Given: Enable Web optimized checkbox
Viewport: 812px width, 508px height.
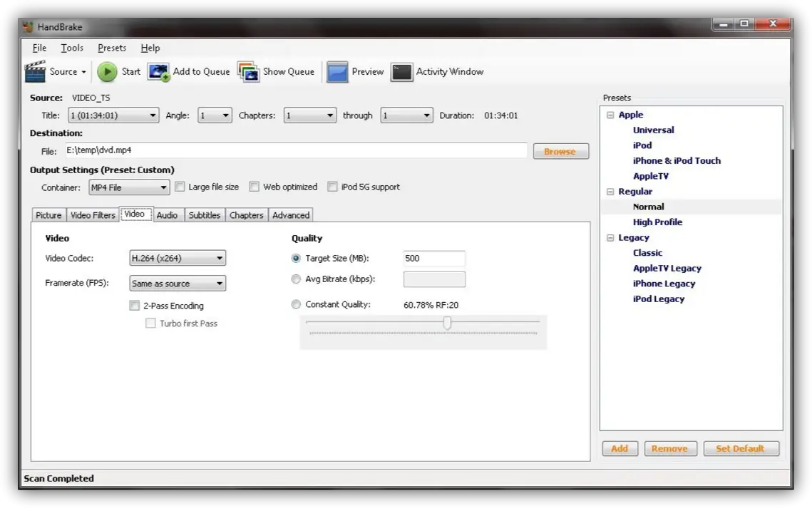Looking at the screenshot, I should (255, 187).
